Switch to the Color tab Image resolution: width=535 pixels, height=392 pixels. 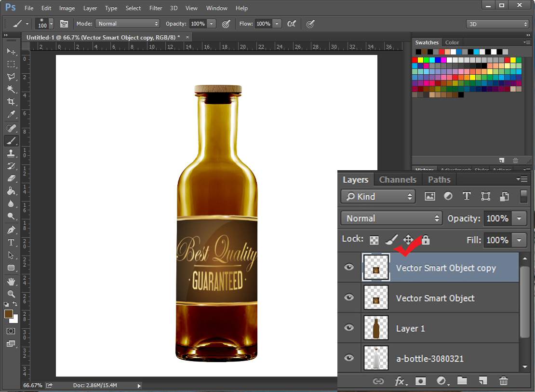click(x=452, y=42)
